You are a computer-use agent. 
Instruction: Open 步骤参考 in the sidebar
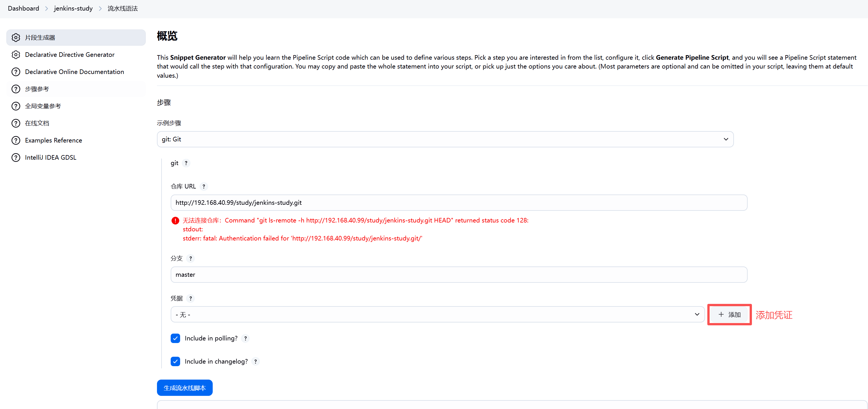[x=37, y=89]
